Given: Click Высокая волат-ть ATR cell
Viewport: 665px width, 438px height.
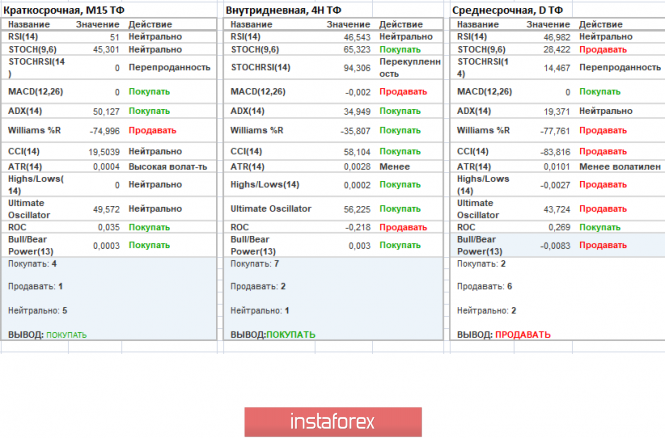Looking at the screenshot, I should [x=168, y=167].
